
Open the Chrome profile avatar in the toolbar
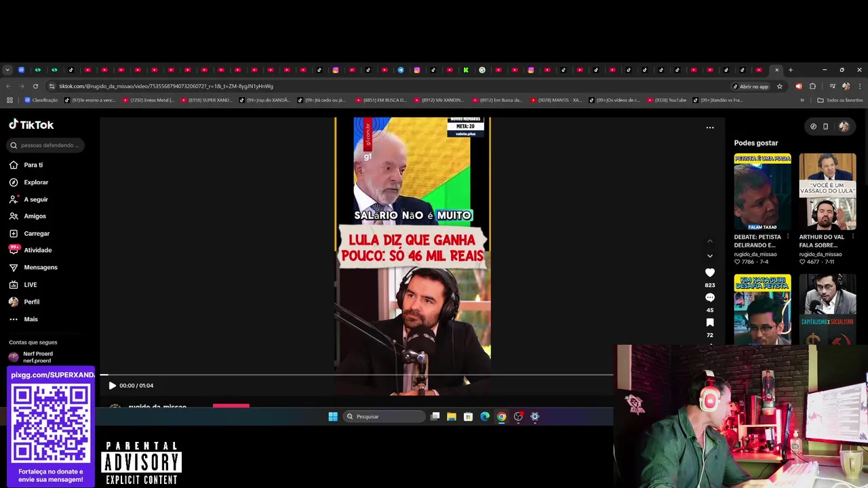click(x=846, y=86)
